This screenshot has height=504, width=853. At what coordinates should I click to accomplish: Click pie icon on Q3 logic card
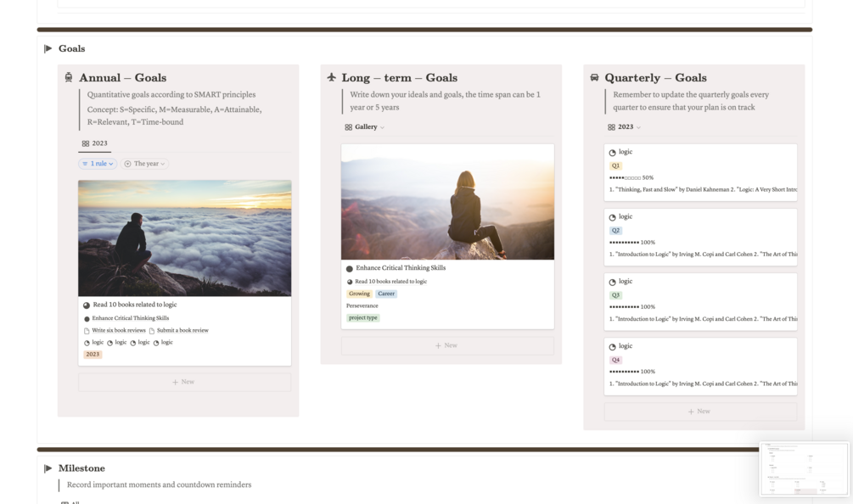coord(613,283)
